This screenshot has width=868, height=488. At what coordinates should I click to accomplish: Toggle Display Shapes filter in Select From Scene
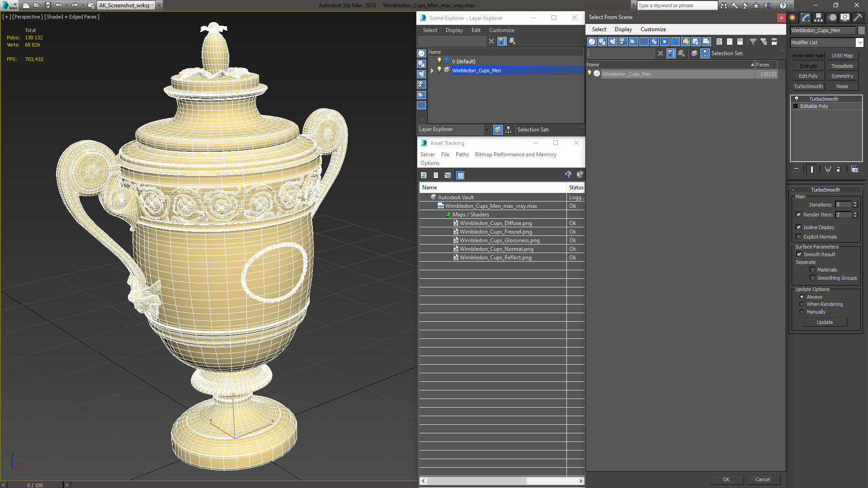coord(602,42)
